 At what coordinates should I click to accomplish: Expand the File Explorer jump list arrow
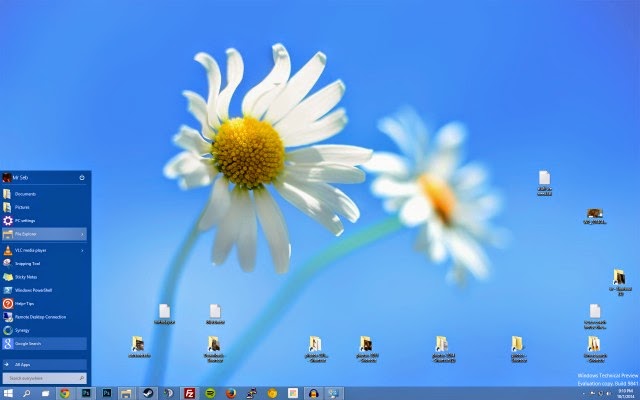(x=82, y=234)
